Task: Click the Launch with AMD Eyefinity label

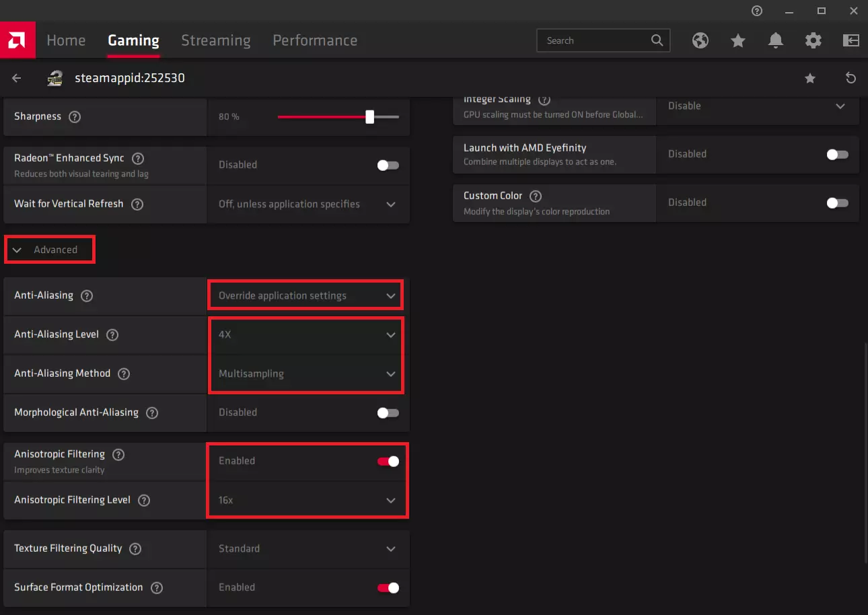Action: tap(525, 148)
